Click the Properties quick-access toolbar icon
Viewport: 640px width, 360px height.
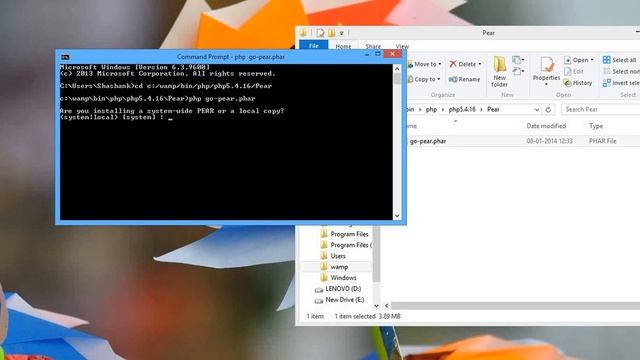(320, 33)
